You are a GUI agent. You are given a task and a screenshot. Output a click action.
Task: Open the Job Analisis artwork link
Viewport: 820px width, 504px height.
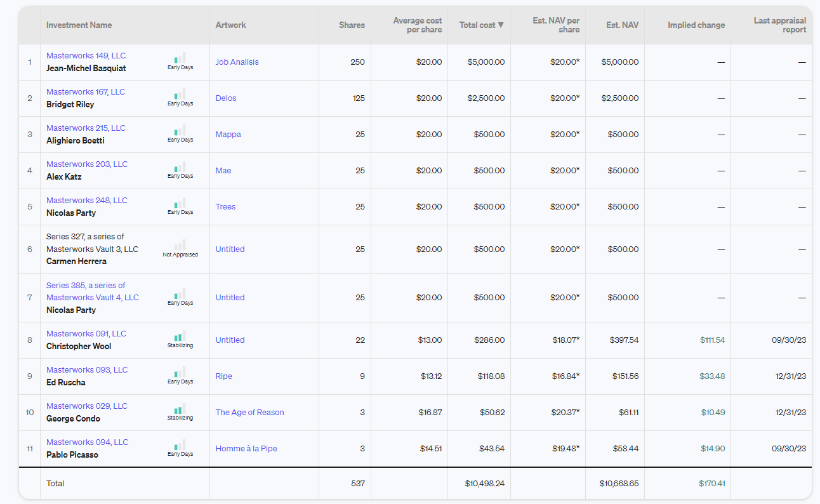(237, 62)
